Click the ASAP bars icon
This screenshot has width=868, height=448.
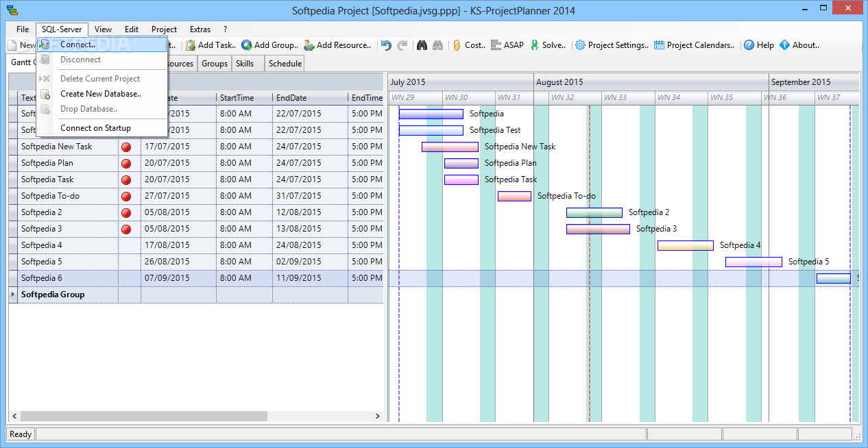click(496, 45)
